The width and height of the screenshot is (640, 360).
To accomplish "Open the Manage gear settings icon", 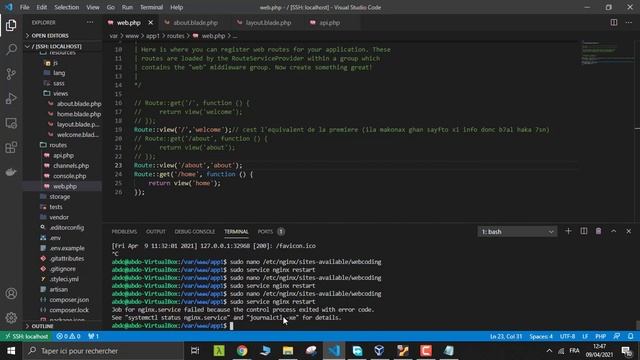I will click(x=11, y=318).
